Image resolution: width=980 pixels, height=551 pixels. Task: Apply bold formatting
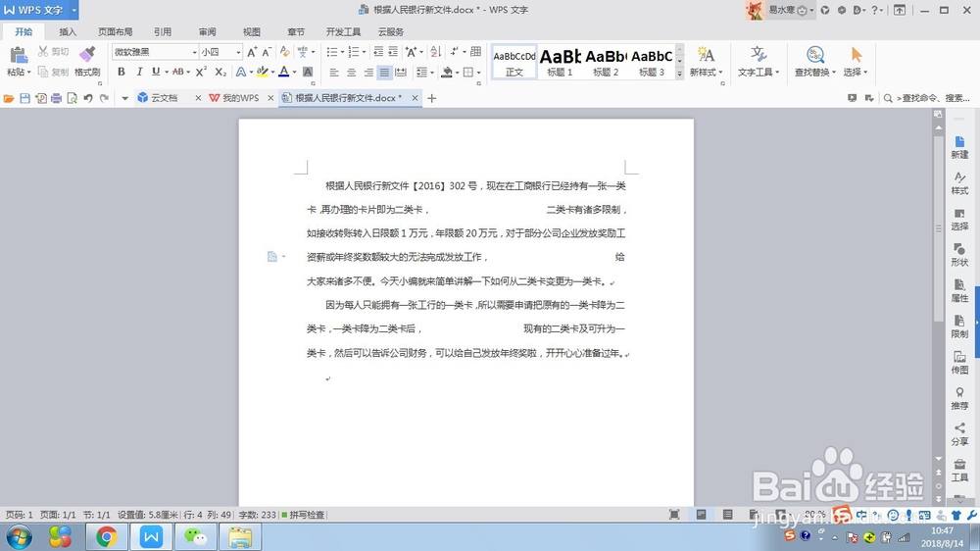pyautogui.click(x=122, y=72)
